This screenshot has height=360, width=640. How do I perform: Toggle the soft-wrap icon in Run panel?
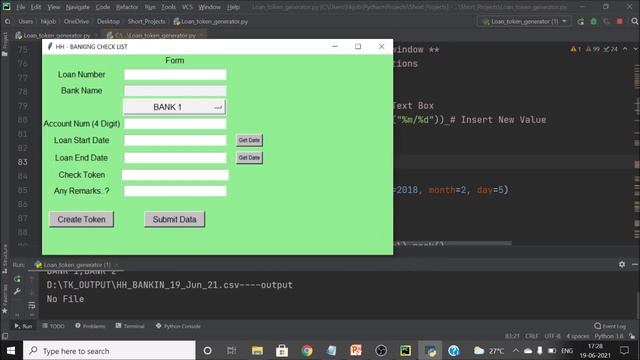point(31,305)
